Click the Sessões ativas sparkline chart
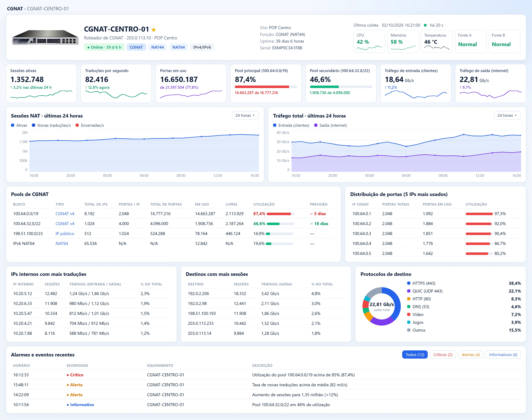 [x=41, y=94]
